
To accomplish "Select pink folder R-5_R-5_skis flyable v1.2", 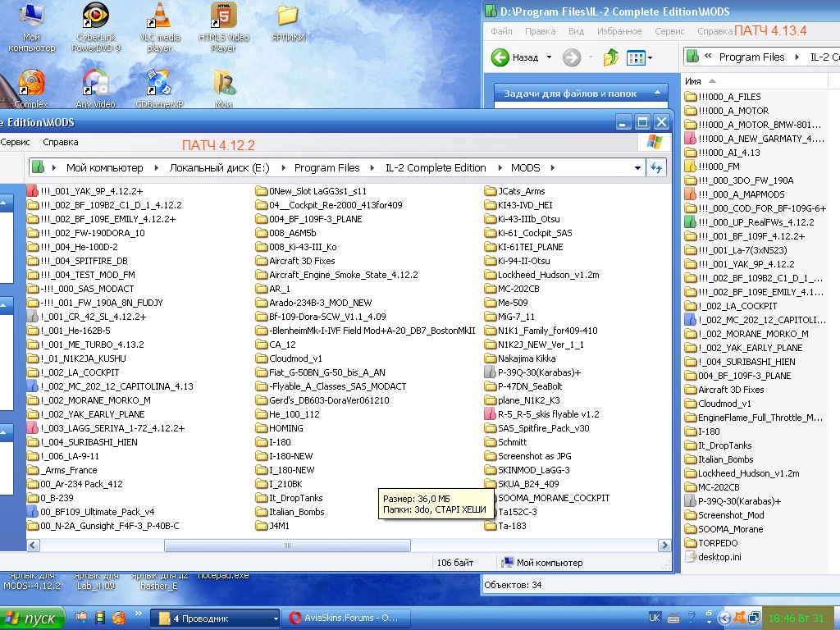I will 541,414.
